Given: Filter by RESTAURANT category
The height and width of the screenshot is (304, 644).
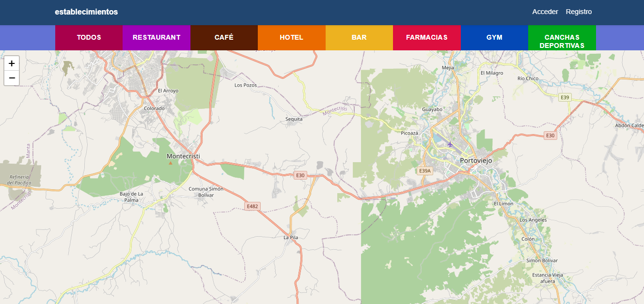Looking at the screenshot, I should coord(157,38).
